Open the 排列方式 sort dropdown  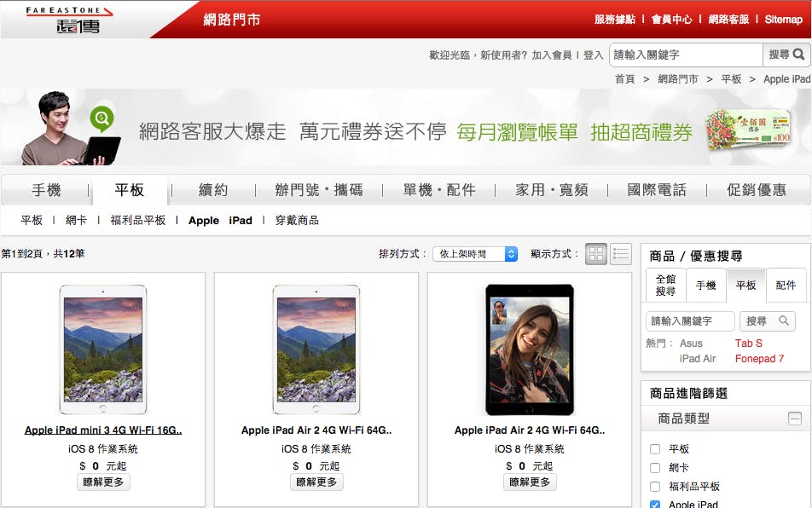coord(475,254)
